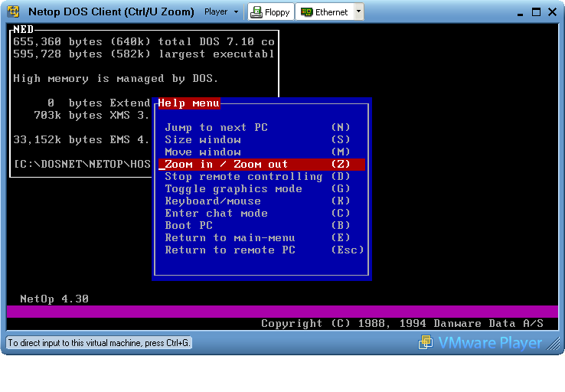This screenshot has height=392, width=565.
Task: Choose Stop remote controlling
Action: point(262,177)
